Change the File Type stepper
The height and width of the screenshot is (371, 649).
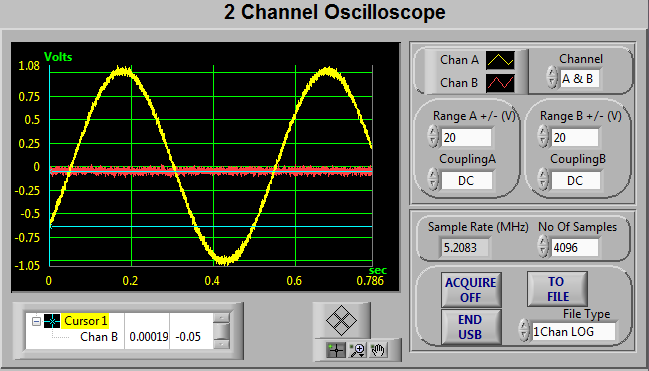coord(524,330)
